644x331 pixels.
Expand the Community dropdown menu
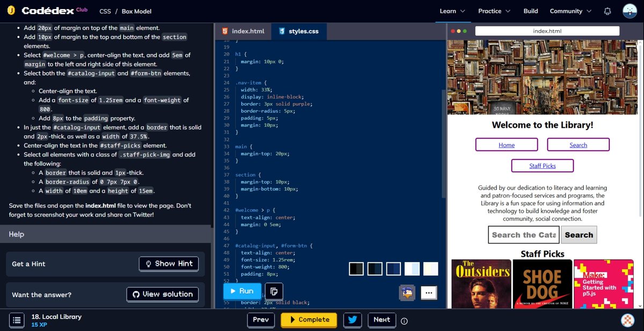pyautogui.click(x=570, y=11)
